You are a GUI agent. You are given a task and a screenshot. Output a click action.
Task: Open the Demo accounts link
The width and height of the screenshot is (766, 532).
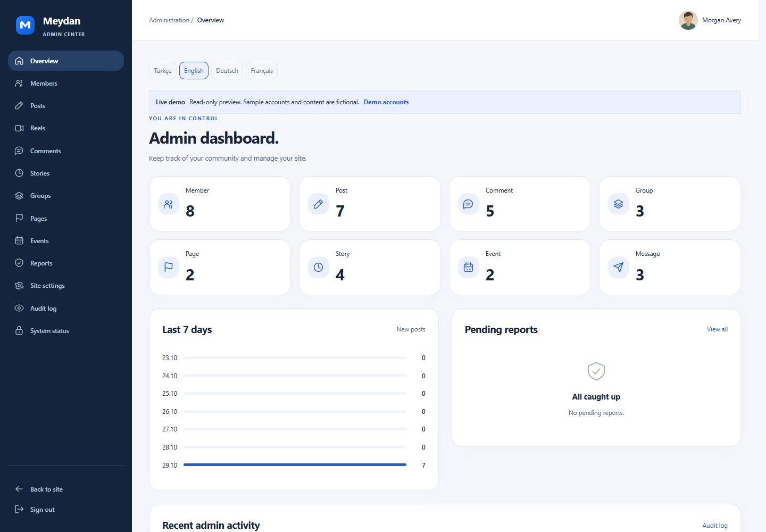pos(386,102)
